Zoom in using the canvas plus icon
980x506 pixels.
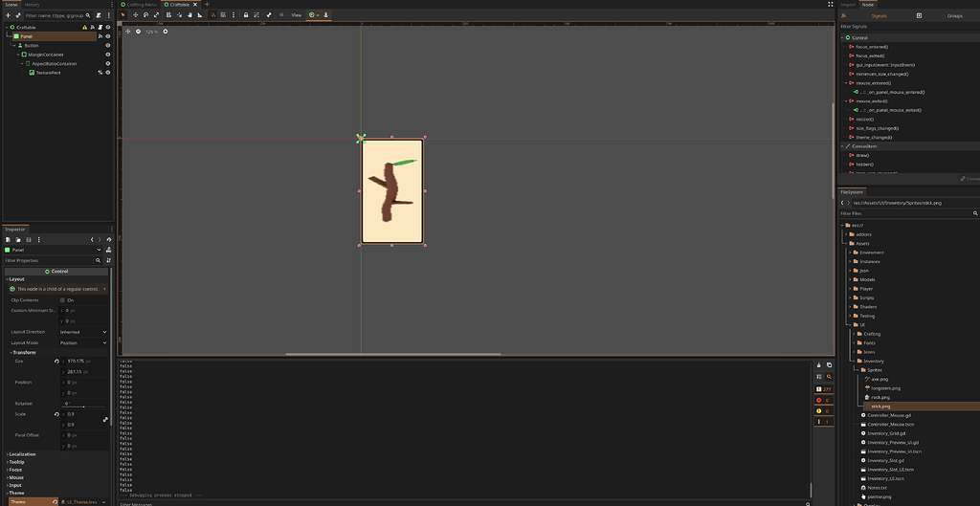pyautogui.click(x=166, y=32)
